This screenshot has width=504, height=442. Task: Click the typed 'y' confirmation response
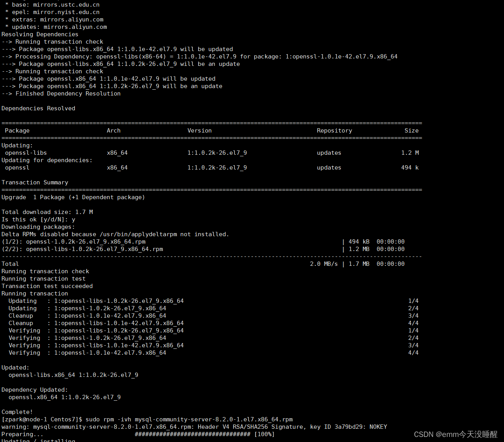coord(73,219)
